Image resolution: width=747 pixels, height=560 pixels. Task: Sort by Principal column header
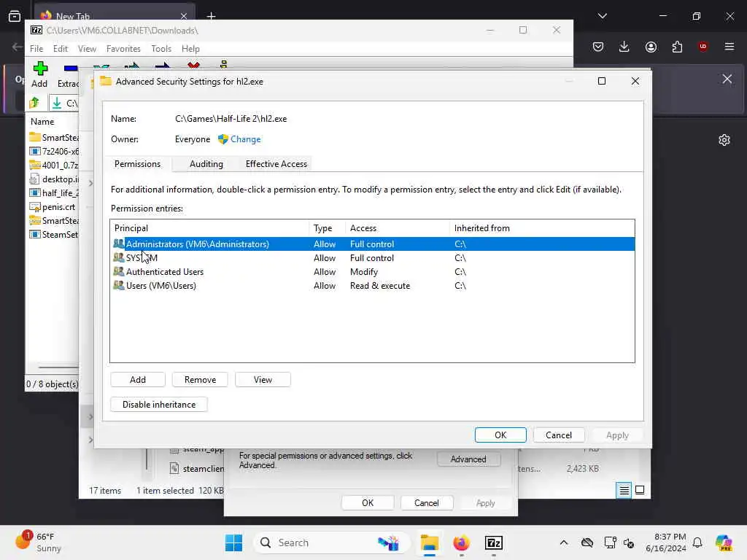coord(209,228)
